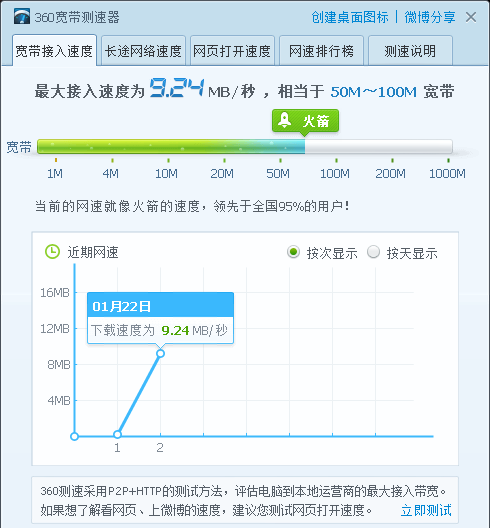Screen dimensions: 490x528
Task: Click the clock icon beside 近期网速
Action: click(x=53, y=252)
